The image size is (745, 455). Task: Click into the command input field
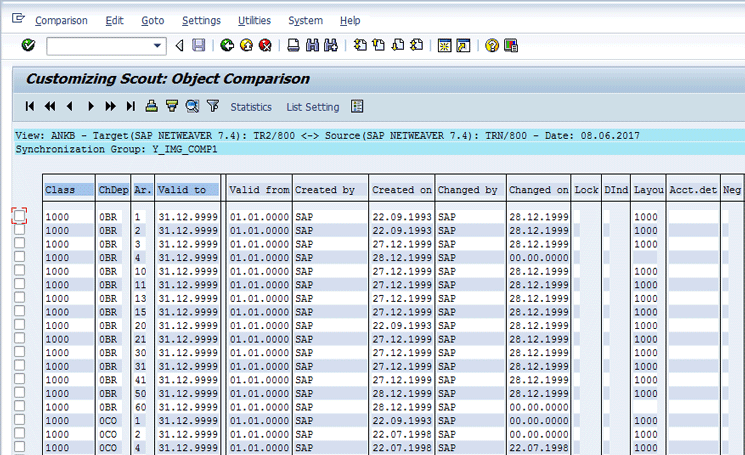click(x=98, y=46)
